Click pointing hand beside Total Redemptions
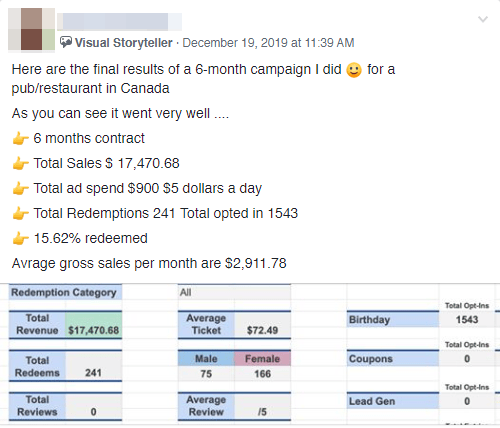 pos(20,213)
